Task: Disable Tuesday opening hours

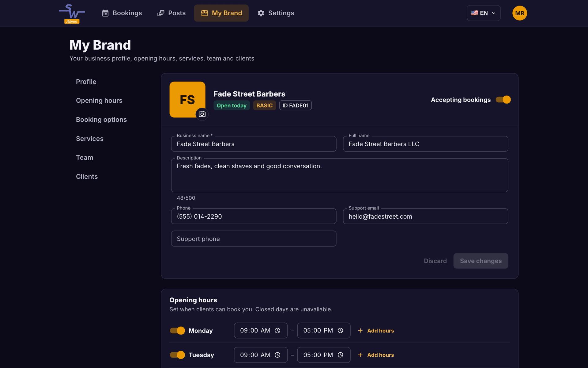Action: [177, 355]
